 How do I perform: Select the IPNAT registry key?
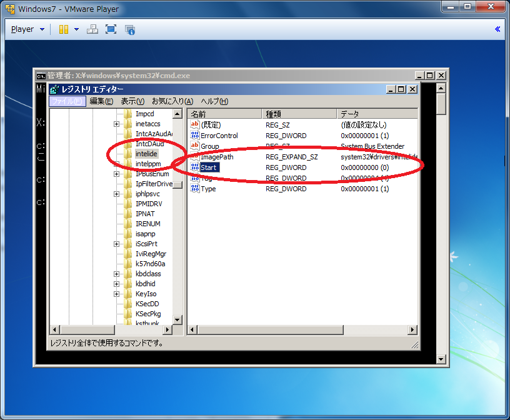pyautogui.click(x=145, y=214)
